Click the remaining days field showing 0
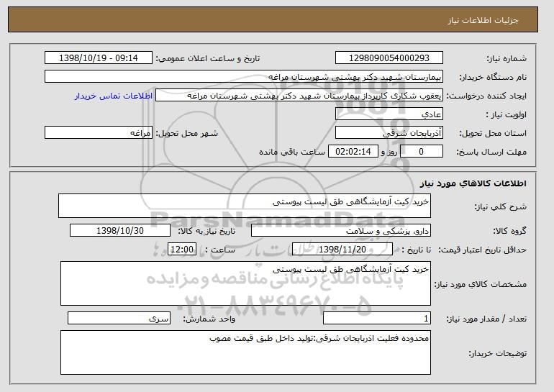The image size is (554, 392). (x=422, y=152)
